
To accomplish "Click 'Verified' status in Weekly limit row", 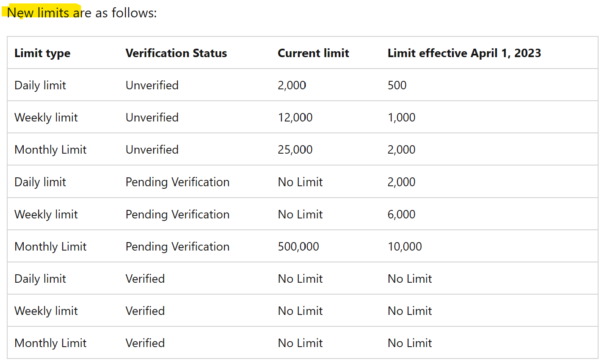I will pos(145,311).
